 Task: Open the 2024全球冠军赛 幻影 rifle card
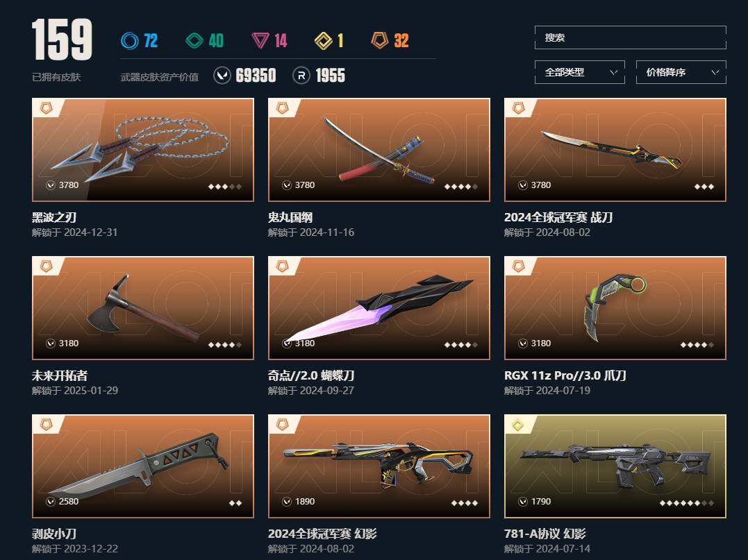point(379,466)
